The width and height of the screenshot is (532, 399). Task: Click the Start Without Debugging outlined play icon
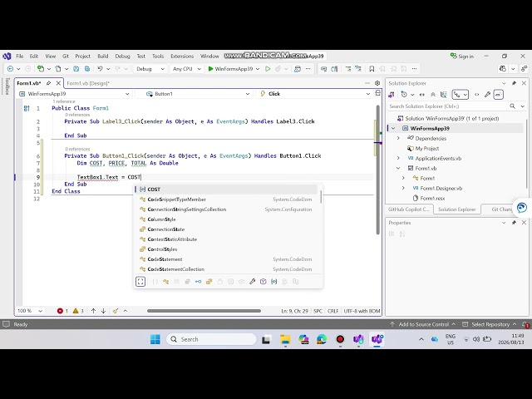268,69
